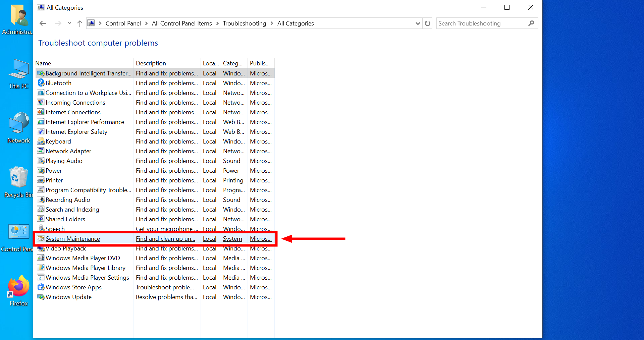The width and height of the screenshot is (644, 340).
Task: Click the All Categories breadcrumb
Action: [296, 23]
